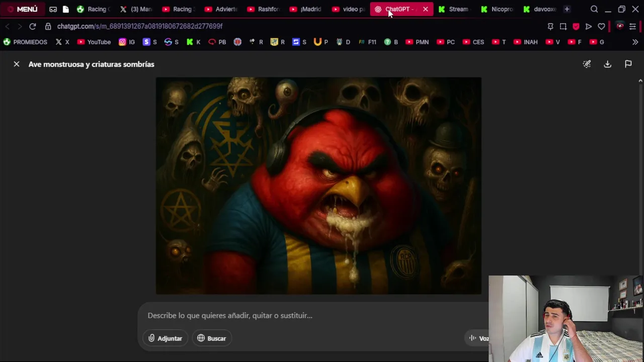Close the image view with the X

click(17, 64)
